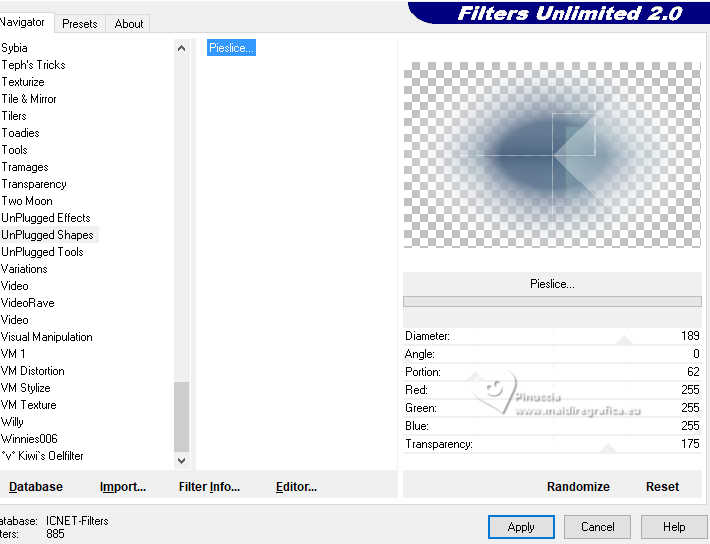Select VM Distortion category

coord(33,371)
